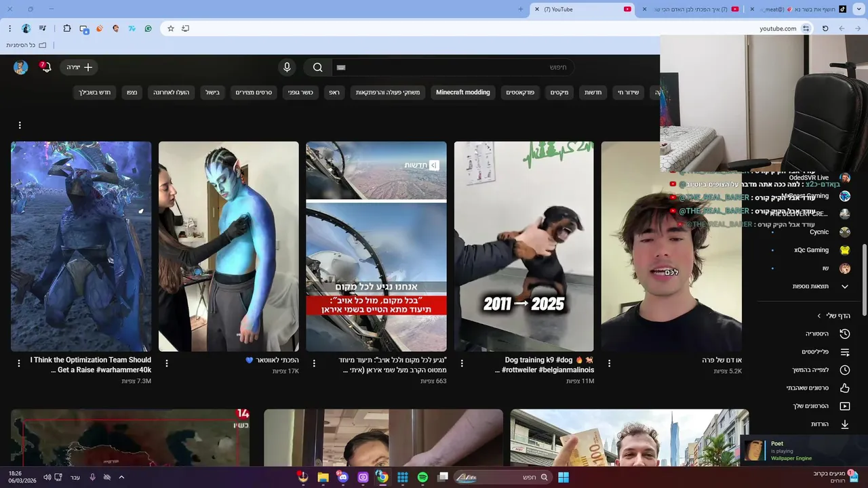Viewport: 868px width, 488px height.
Task: Select the חדש בשבילך filter chip
Action: (95, 92)
